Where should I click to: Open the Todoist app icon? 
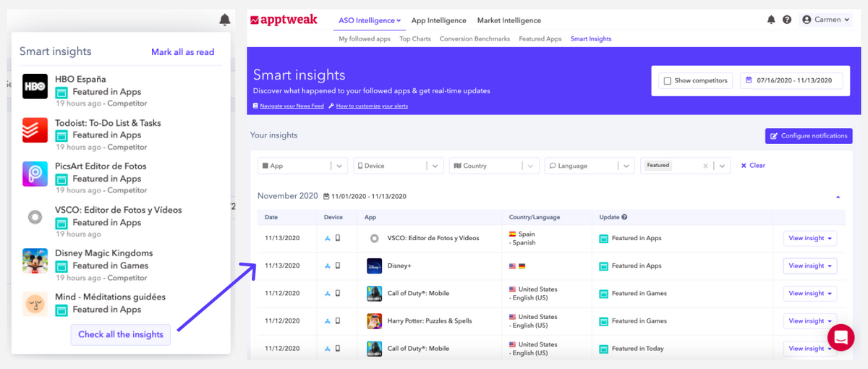[35, 130]
